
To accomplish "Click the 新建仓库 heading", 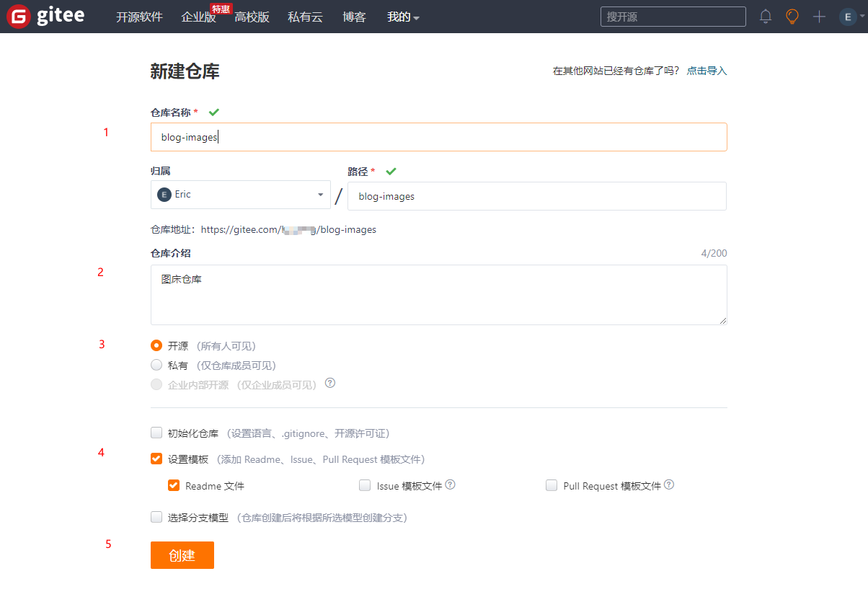I will [185, 71].
